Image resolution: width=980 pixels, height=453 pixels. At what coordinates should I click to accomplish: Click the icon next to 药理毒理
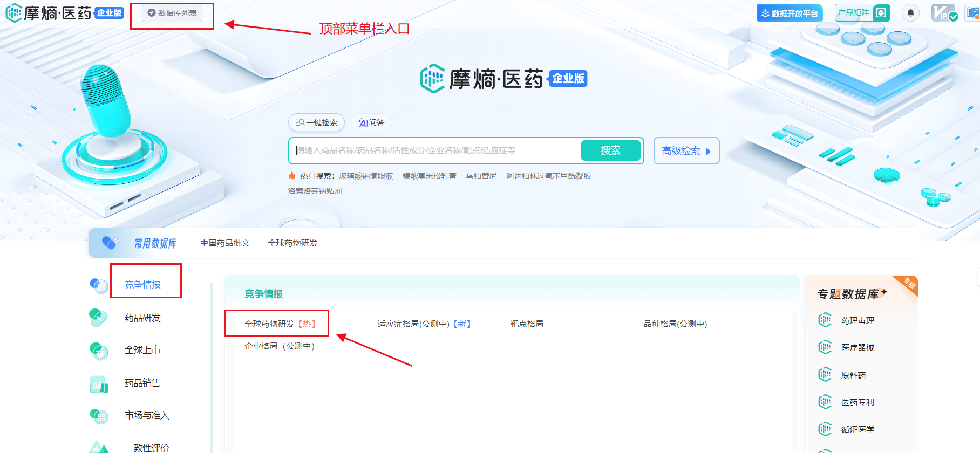coord(825,320)
